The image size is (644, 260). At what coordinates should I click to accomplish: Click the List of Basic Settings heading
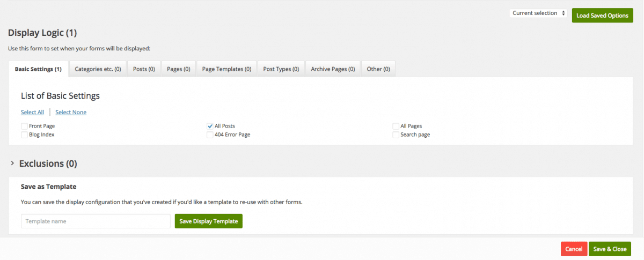[x=61, y=96]
